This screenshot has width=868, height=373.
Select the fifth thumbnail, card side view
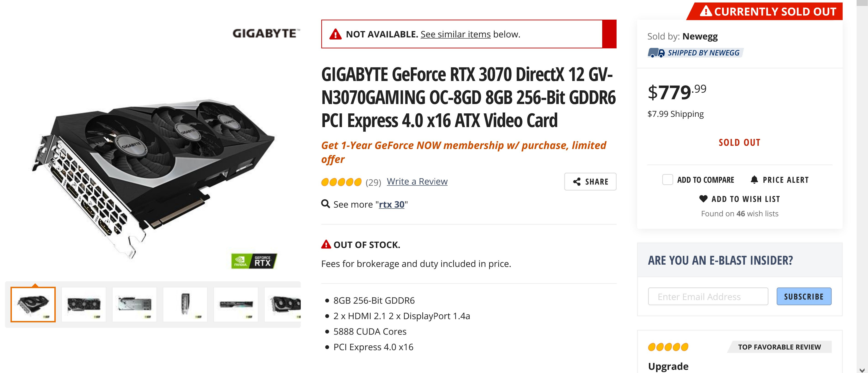pyautogui.click(x=236, y=304)
